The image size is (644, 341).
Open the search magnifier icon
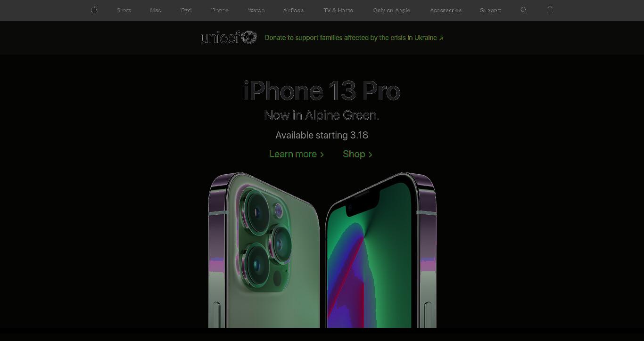(524, 10)
